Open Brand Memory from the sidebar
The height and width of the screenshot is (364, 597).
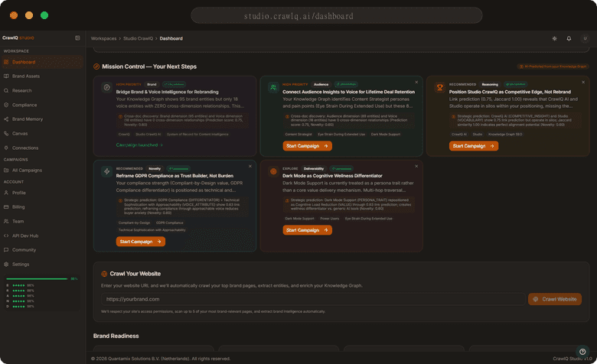pyautogui.click(x=27, y=119)
